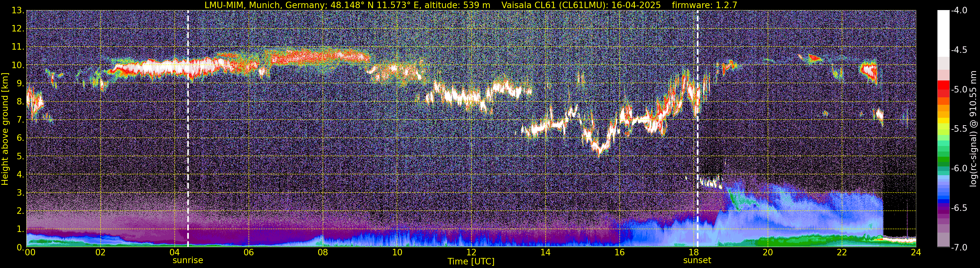Click the '9.' tick on the height axis
The width and height of the screenshot is (980, 268).
[20, 83]
